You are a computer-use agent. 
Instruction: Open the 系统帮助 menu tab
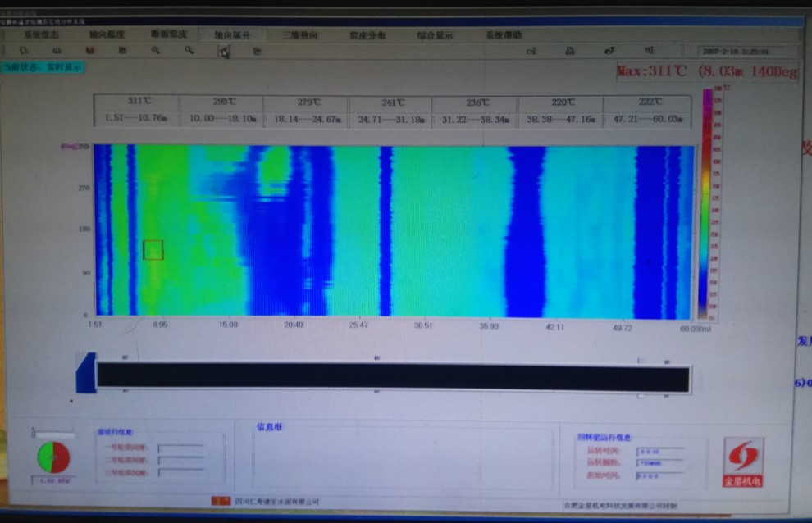click(x=503, y=35)
